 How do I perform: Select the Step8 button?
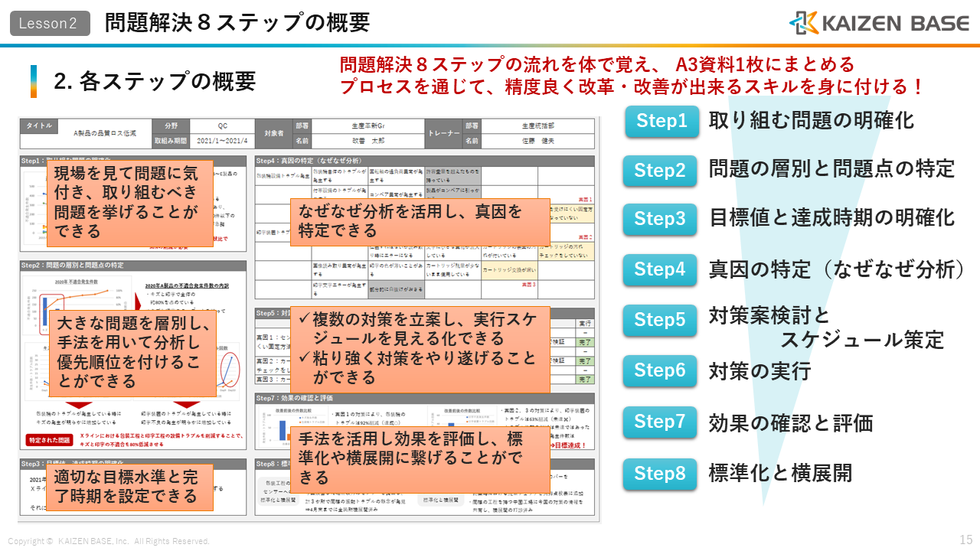(x=660, y=474)
